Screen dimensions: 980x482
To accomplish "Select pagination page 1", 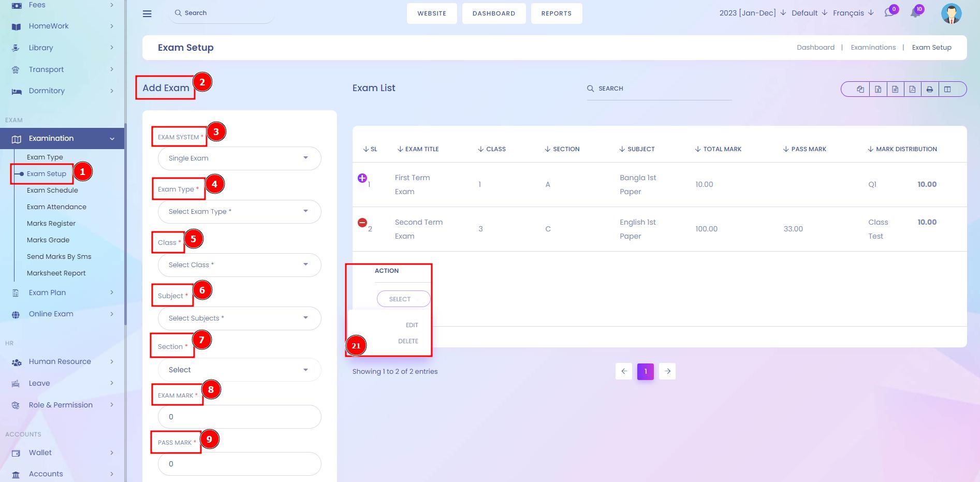I will (x=646, y=371).
